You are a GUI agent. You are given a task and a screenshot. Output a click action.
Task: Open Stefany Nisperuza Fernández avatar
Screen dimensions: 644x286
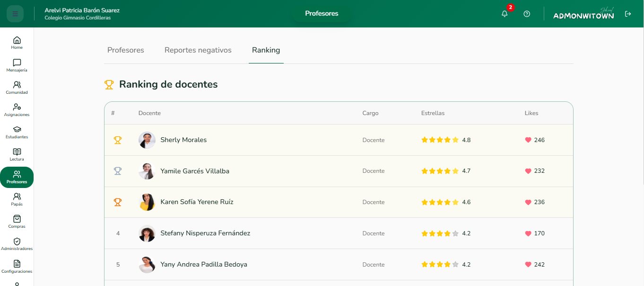click(147, 233)
